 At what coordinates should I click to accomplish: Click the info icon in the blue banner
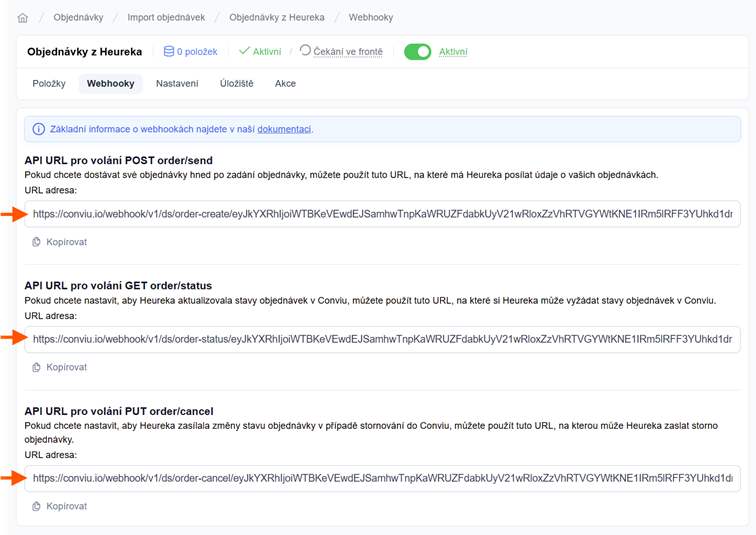click(x=39, y=129)
